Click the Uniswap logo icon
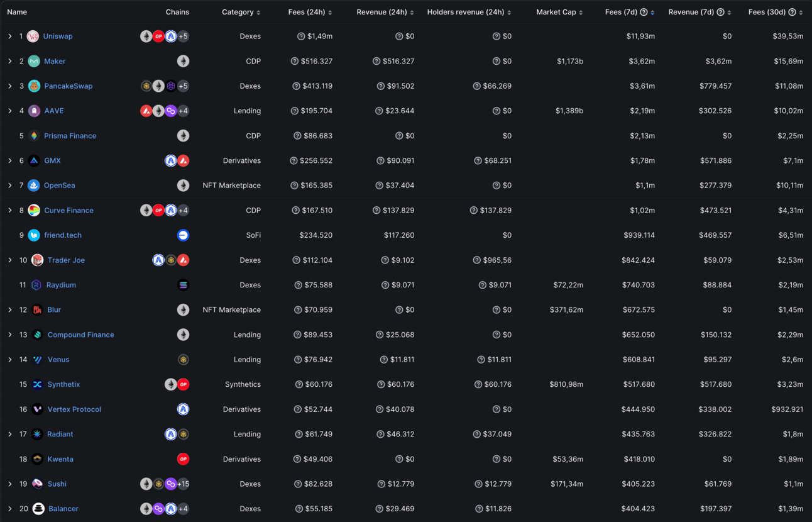812x522 pixels. [x=33, y=36]
